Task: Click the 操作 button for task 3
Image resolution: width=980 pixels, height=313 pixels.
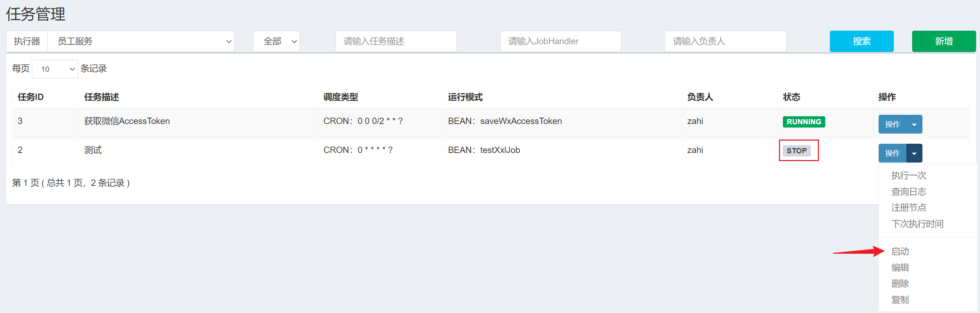Action: pyautogui.click(x=892, y=124)
